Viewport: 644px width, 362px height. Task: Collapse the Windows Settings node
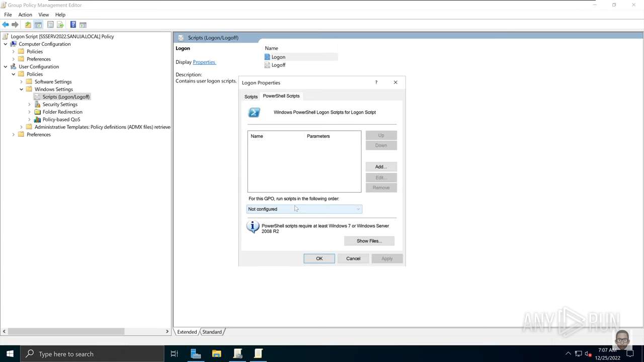click(22, 89)
